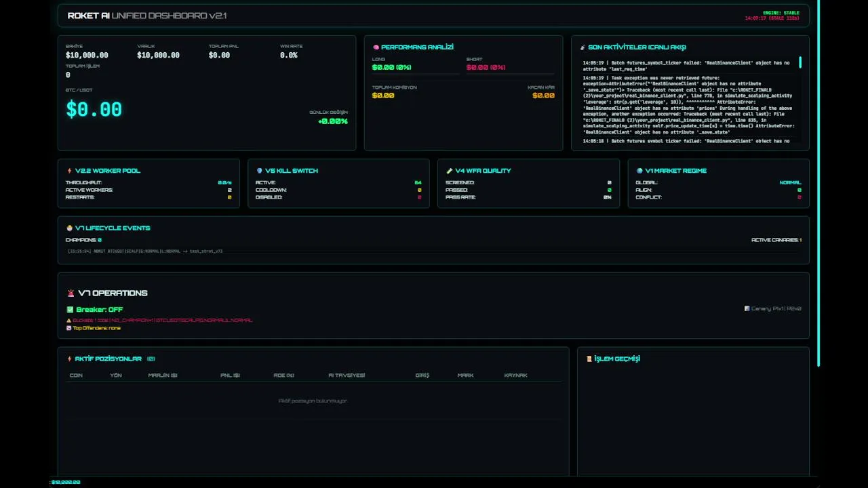This screenshot has height=488, width=868.
Task: Click the YÖN column header
Action: point(116,375)
